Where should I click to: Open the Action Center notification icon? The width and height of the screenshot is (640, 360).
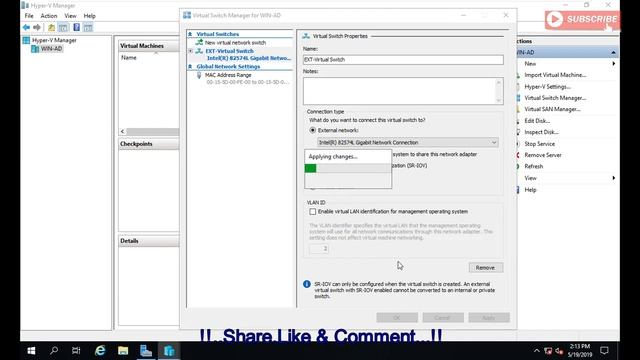point(604,351)
